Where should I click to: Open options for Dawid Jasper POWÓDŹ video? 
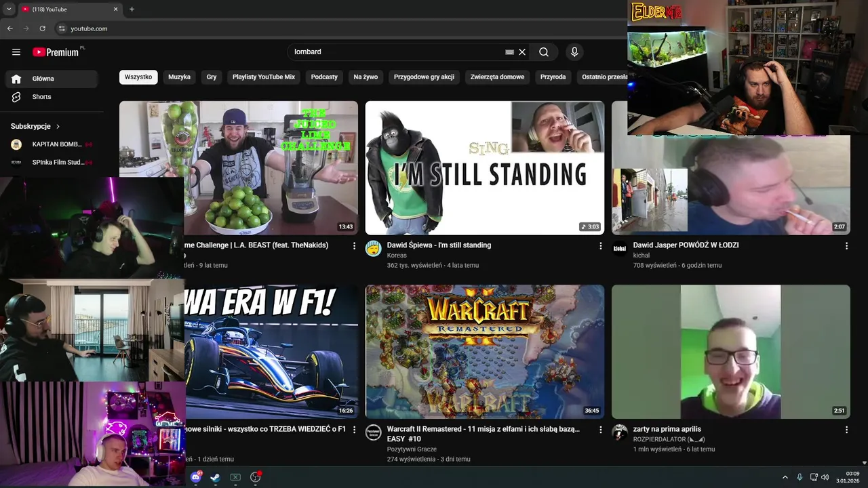pos(846,246)
